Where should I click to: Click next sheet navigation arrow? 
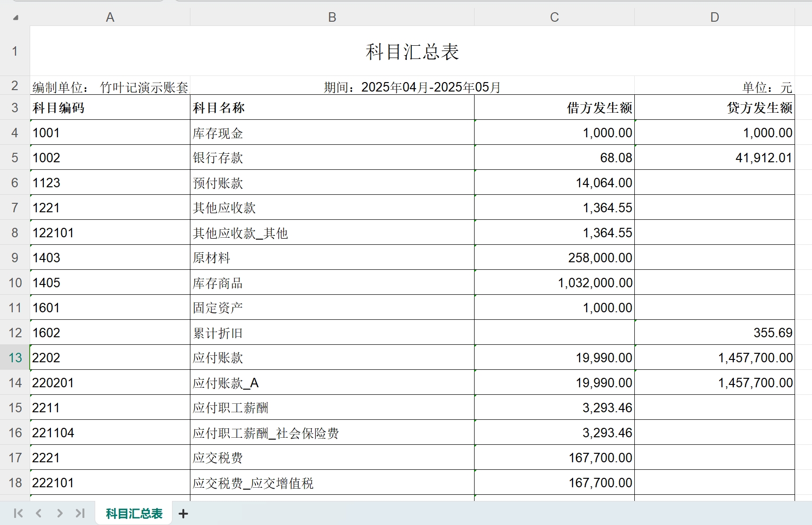pos(59,513)
